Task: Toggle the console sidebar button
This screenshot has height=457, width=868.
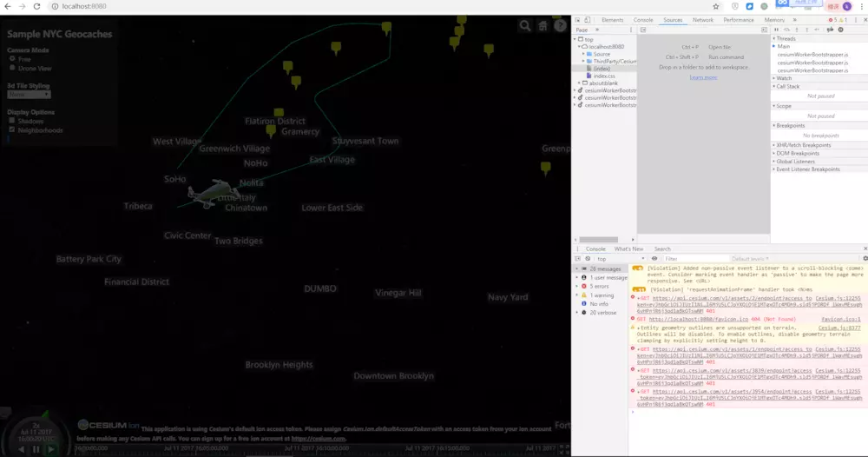Action: tap(578, 259)
